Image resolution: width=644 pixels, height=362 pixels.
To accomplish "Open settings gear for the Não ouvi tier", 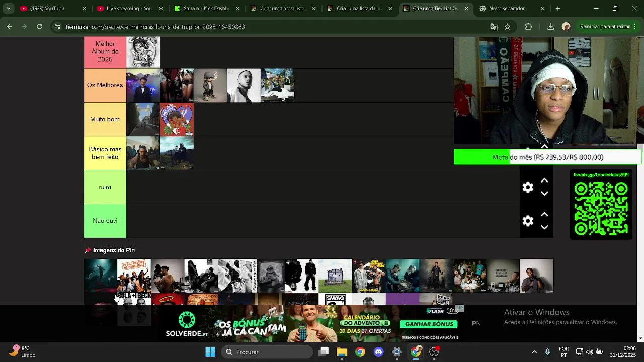I will tap(528, 221).
